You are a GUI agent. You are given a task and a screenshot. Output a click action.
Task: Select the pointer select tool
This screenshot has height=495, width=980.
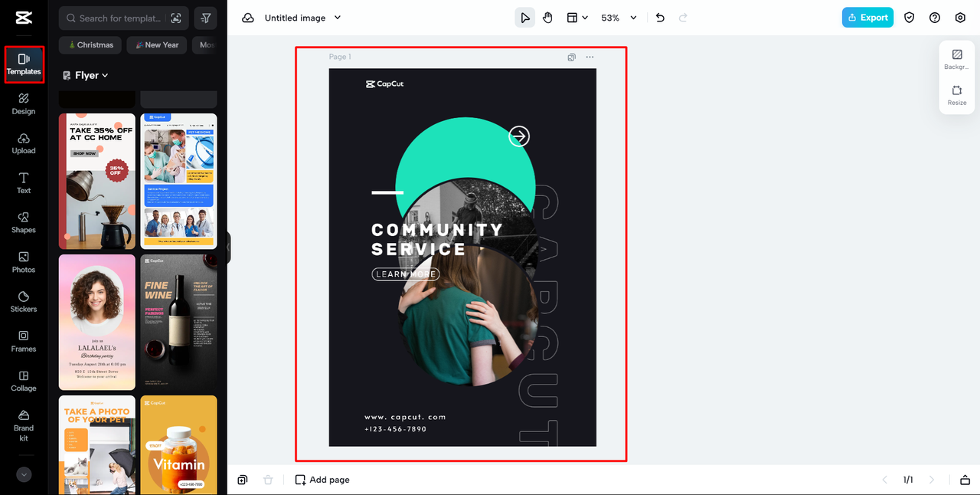pyautogui.click(x=524, y=18)
